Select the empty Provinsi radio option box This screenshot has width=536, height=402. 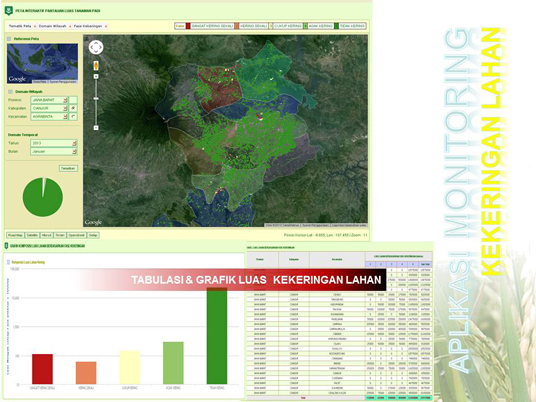(73, 100)
